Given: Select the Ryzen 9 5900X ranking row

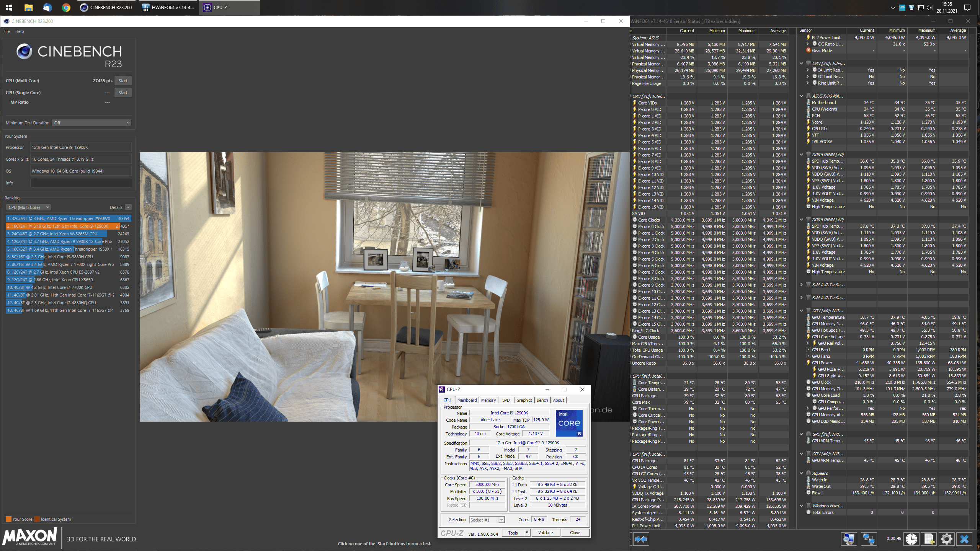Looking at the screenshot, I should coord(69,241).
